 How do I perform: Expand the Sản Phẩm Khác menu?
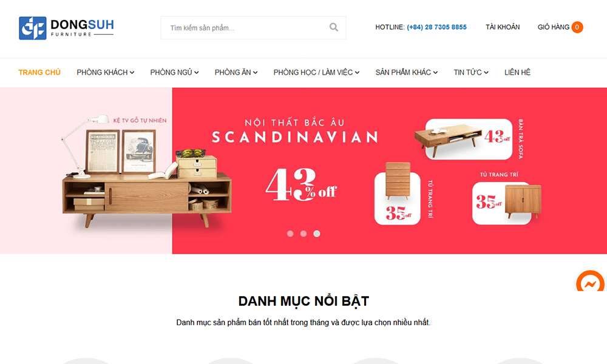click(x=407, y=72)
